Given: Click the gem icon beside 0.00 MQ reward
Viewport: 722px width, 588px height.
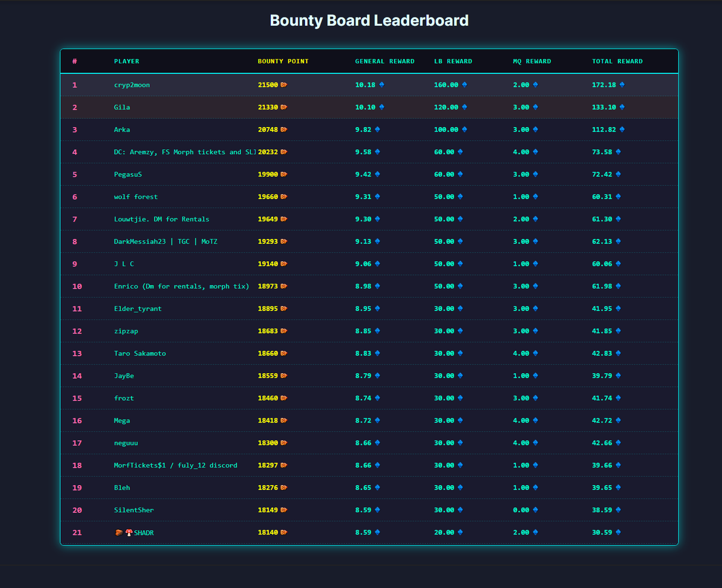Looking at the screenshot, I should click(x=535, y=510).
